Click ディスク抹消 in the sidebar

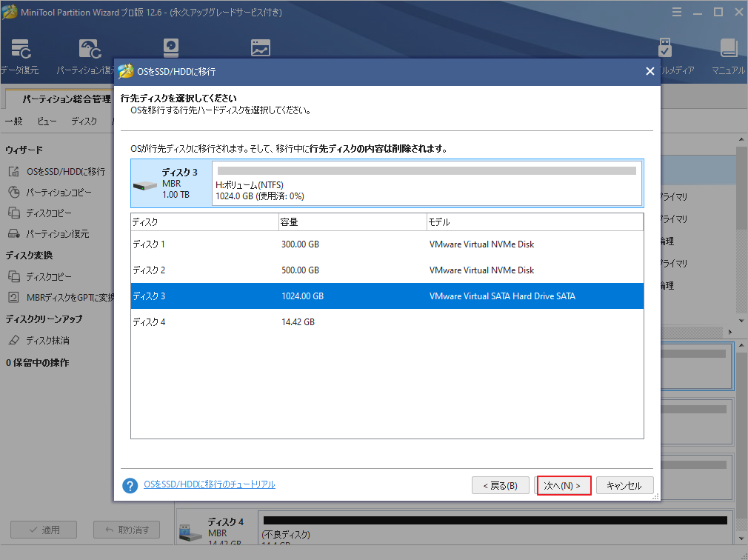pyautogui.click(x=47, y=340)
